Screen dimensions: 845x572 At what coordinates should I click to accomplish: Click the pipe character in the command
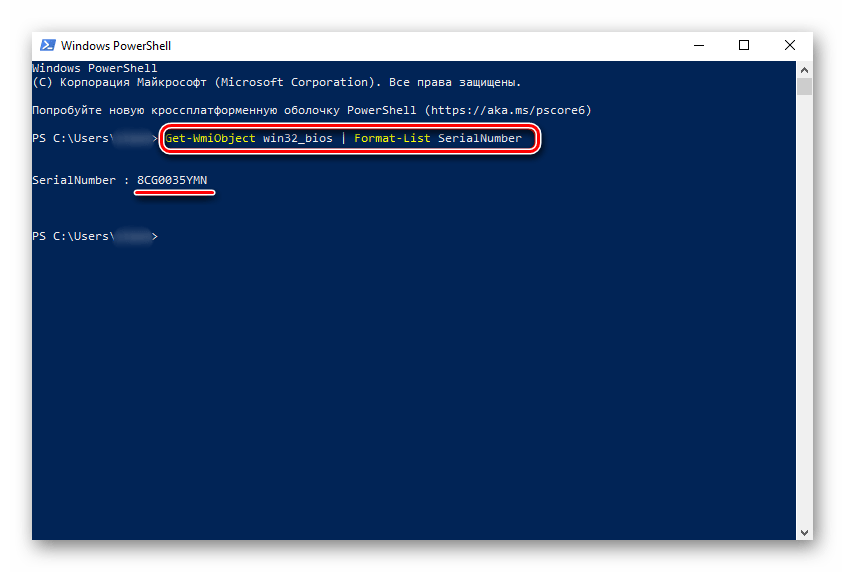coord(343,138)
